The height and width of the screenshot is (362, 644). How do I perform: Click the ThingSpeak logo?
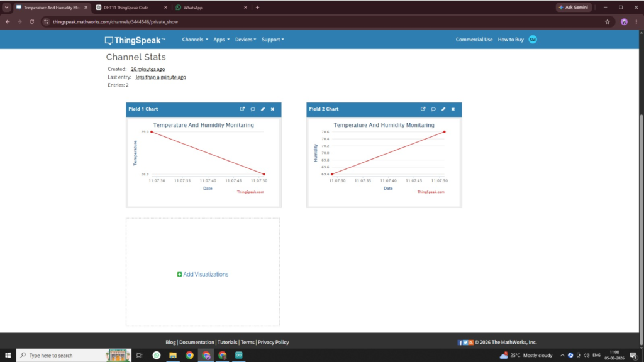pyautogui.click(x=135, y=40)
